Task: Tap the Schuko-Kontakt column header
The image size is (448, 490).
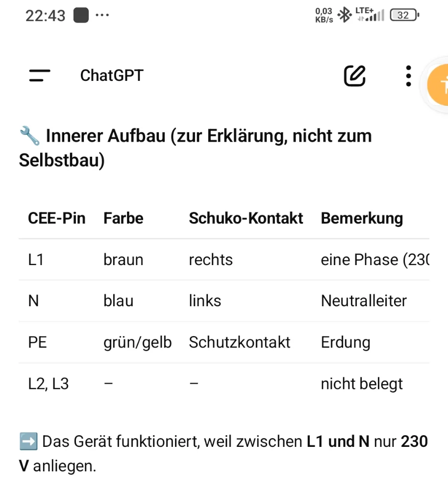Action: [246, 218]
